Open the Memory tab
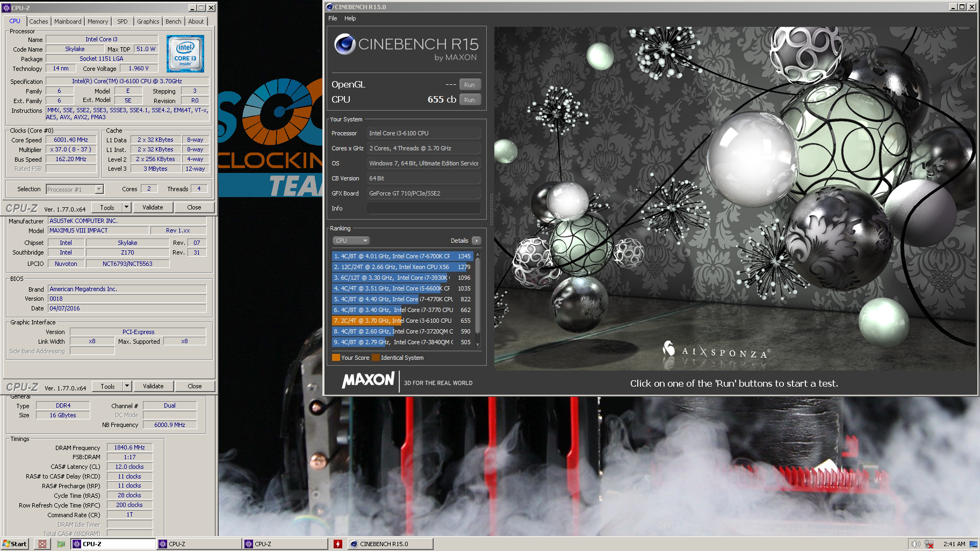Image resolution: width=980 pixels, height=551 pixels. [98, 21]
